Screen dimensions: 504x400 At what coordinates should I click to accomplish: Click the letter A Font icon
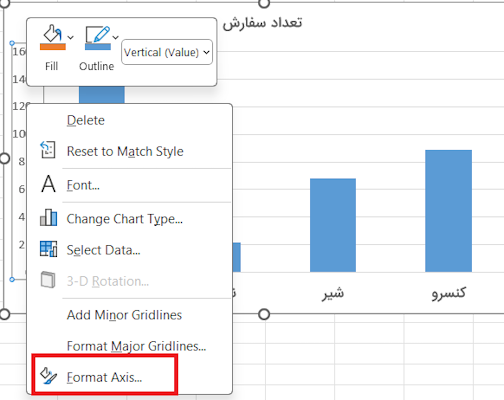pos(48,184)
